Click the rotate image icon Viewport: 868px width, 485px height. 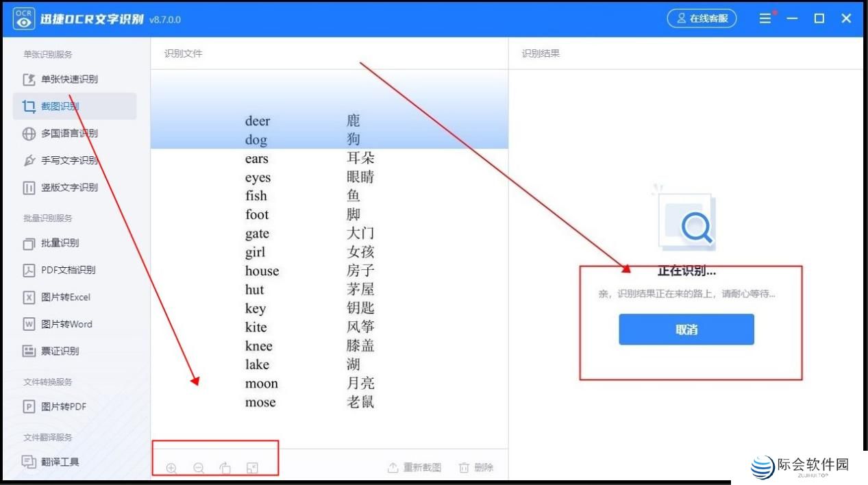click(x=225, y=468)
